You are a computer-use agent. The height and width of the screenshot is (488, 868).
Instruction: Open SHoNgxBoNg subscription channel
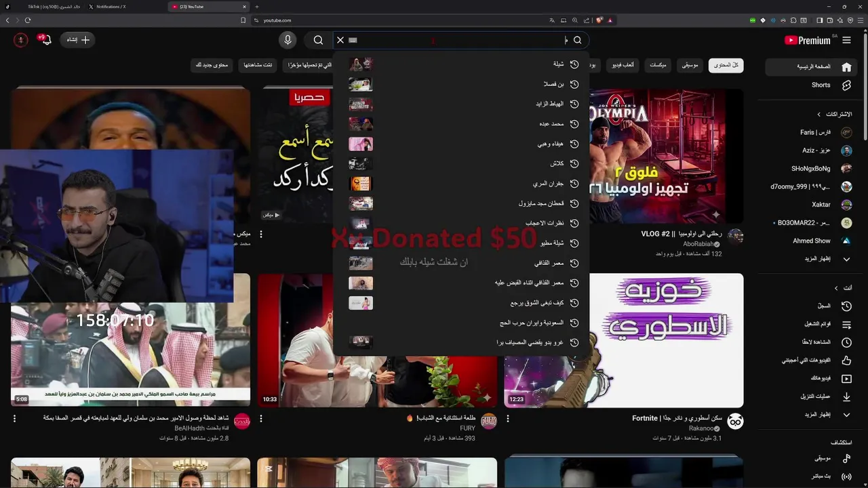[x=810, y=169]
